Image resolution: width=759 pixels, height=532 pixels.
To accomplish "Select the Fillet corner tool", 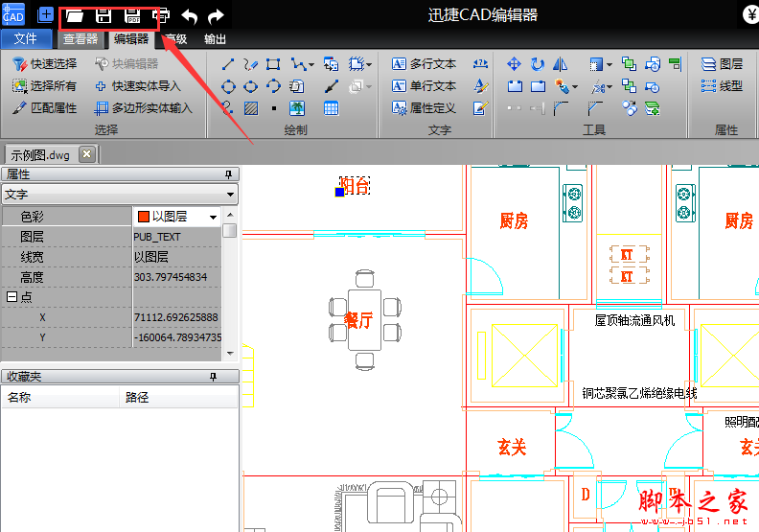I will coord(561,108).
